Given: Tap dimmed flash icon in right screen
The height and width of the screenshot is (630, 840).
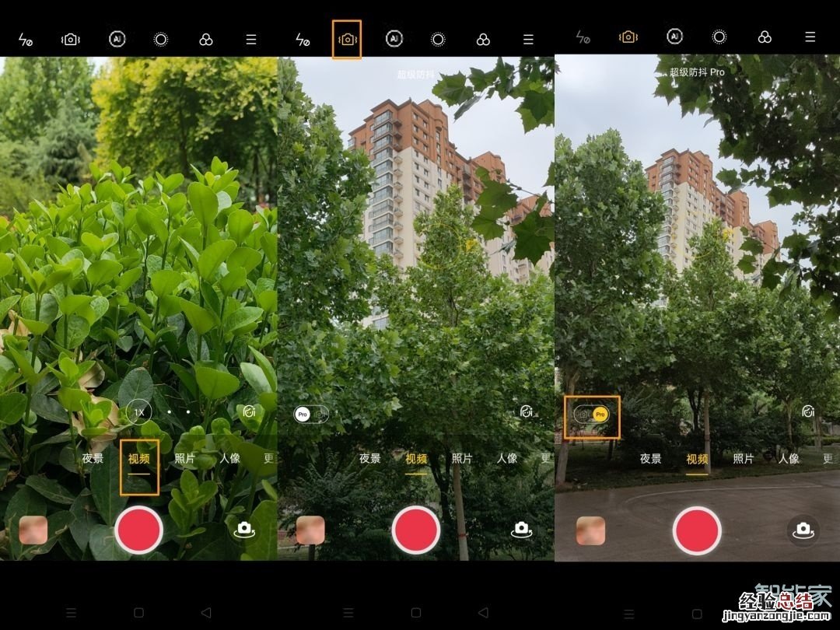Looking at the screenshot, I should point(583,37).
